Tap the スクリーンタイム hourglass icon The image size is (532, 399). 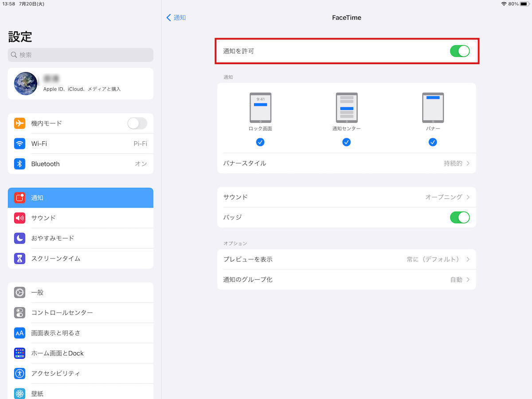(20, 258)
